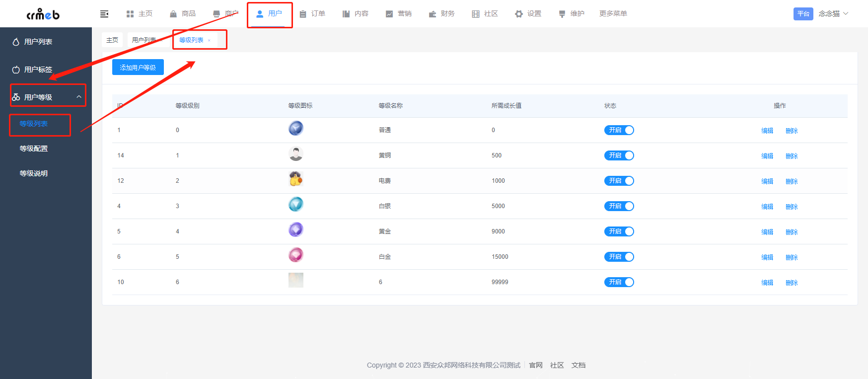The width and height of the screenshot is (868, 379).
Task: Click the 主页 grid icon in top nav
Action: click(130, 14)
